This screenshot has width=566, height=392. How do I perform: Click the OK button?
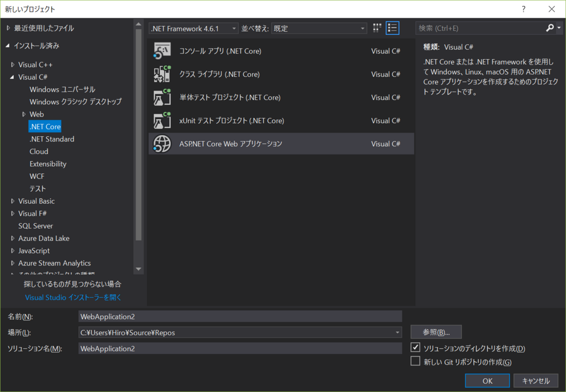[x=488, y=381]
